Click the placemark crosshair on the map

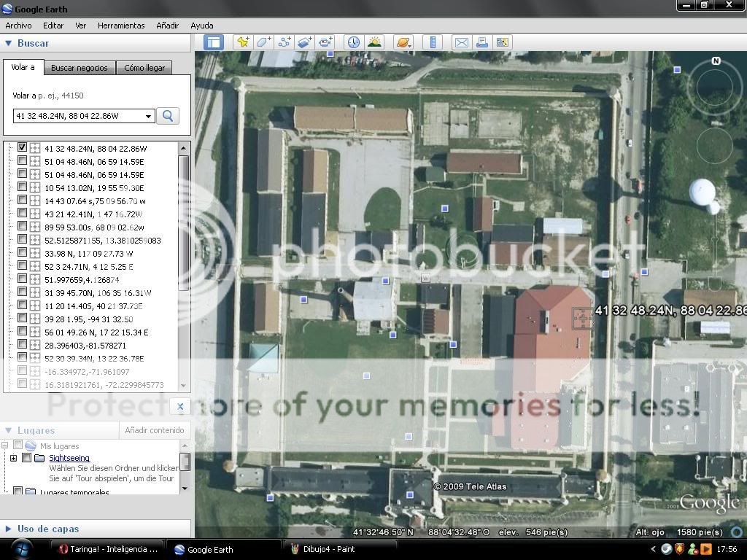pyautogui.click(x=583, y=318)
